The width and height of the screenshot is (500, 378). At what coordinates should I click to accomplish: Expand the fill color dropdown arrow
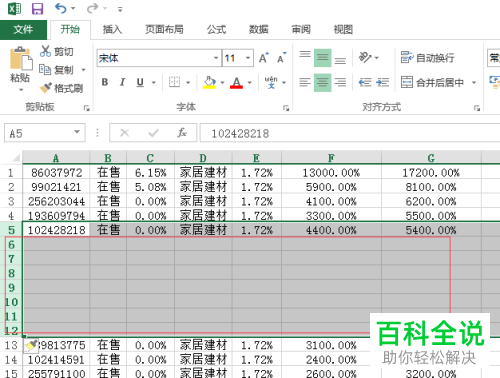pyautogui.click(x=222, y=82)
